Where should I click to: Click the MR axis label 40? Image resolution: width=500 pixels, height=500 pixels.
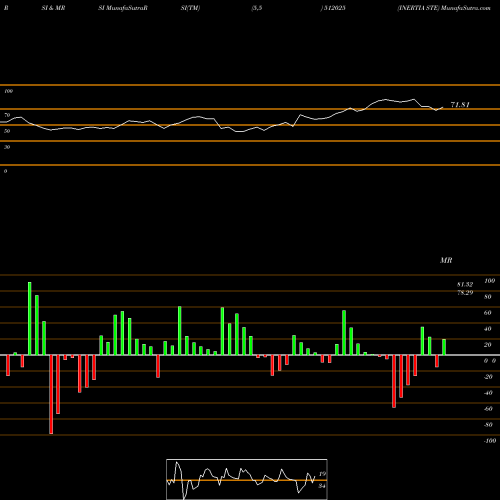pos(488,329)
